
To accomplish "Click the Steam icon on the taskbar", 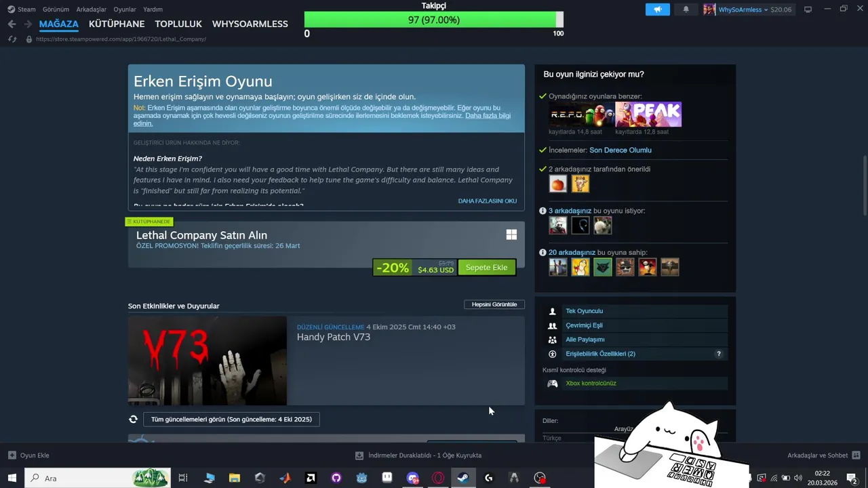I will pyautogui.click(x=463, y=478).
